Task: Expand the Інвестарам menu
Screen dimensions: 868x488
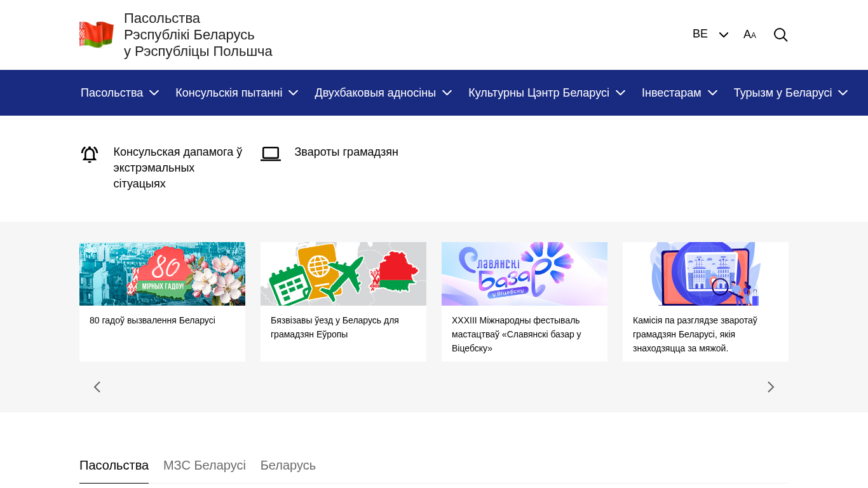Action: point(680,93)
